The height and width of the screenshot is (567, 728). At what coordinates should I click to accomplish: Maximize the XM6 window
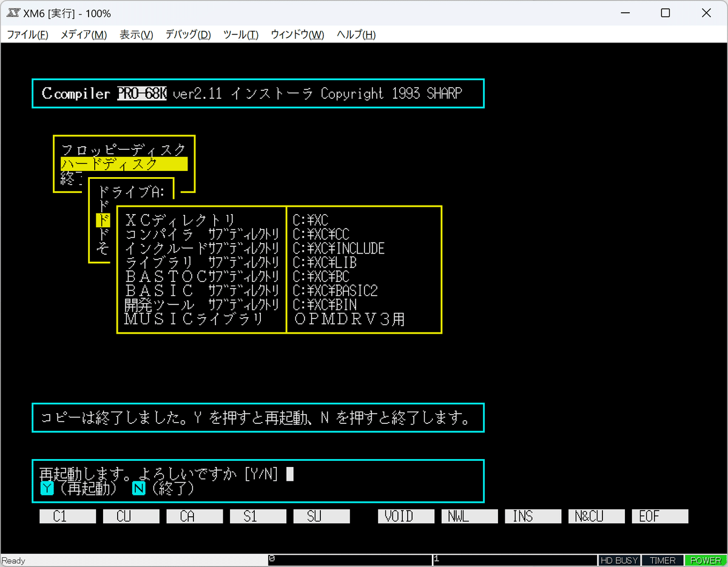pyautogui.click(x=666, y=13)
